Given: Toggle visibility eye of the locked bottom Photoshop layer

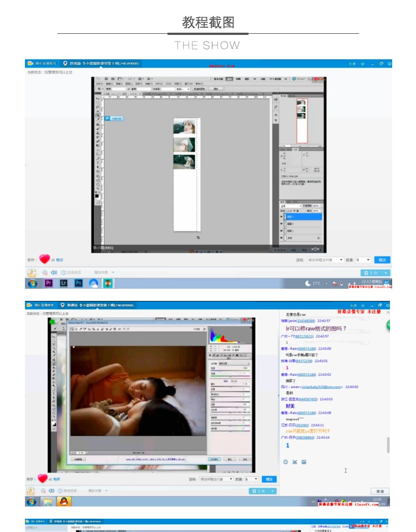Looking at the screenshot, I should click(281, 238).
